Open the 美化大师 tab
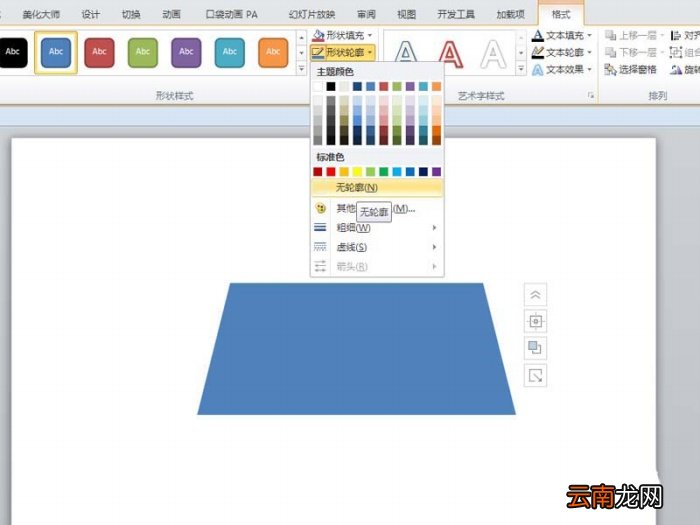The width and height of the screenshot is (700, 525). (x=41, y=14)
